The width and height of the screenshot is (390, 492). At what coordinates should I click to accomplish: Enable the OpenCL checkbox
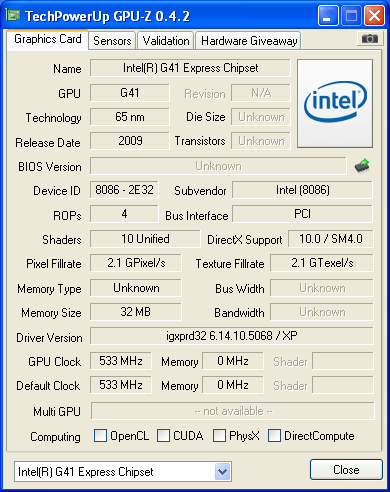[100, 436]
